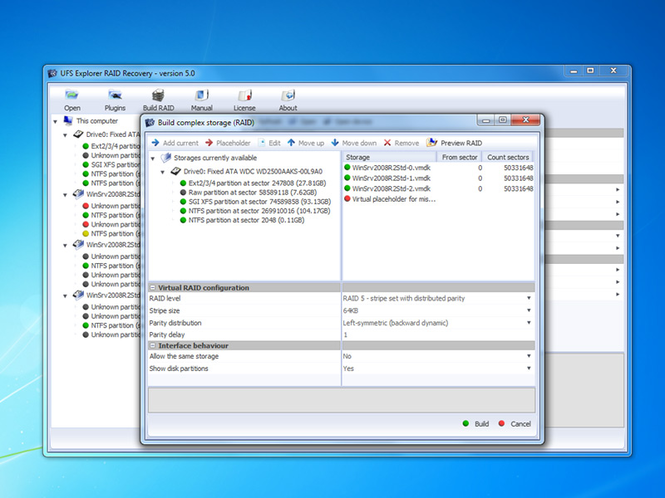This screenshot has height=498, width=665.
Task: Minimize the Build complex storage dialog
Action: tap(486, 120)
